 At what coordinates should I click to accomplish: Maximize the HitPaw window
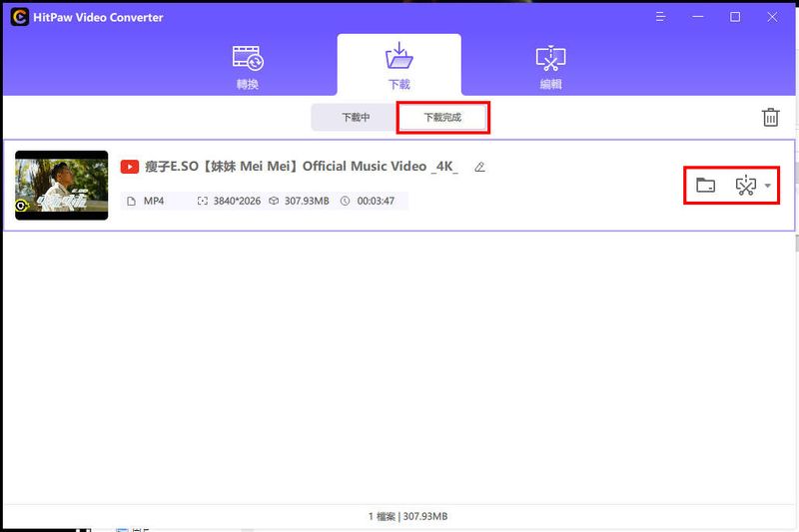735,17
